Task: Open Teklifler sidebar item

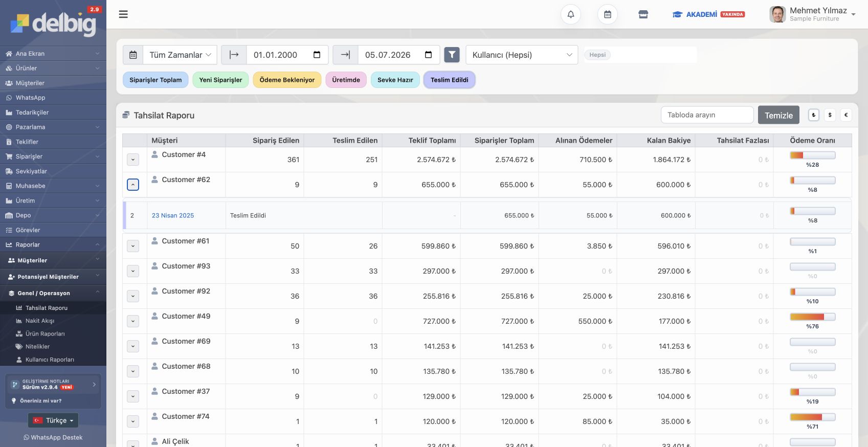Action: (53, 142)
